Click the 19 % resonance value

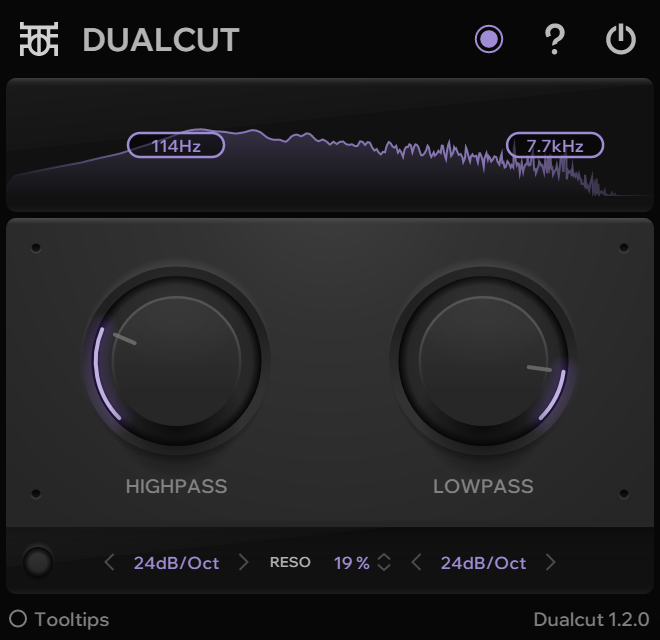coord(351,563)
